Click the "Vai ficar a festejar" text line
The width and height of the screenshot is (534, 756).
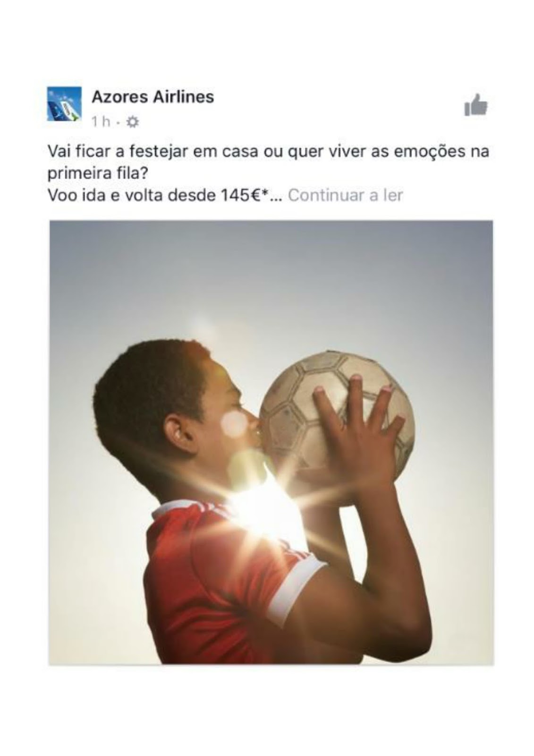pos(268,152)
